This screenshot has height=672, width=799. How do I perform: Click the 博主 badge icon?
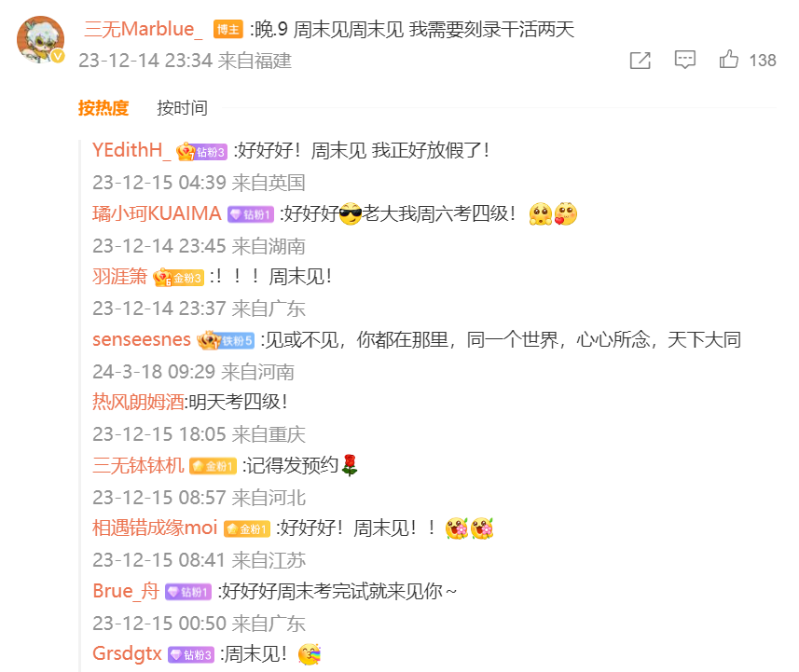tap(227, 30)
